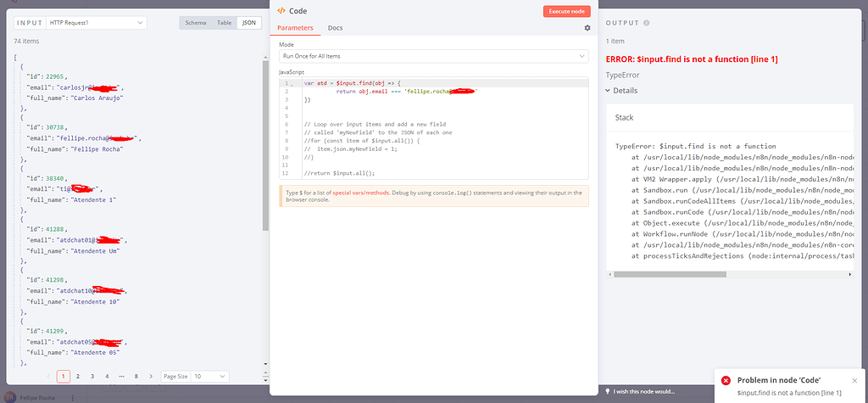The height and width of the screenshot is (403, 868).
Task: Switch to the Docs tab
Action: point(335,28)
